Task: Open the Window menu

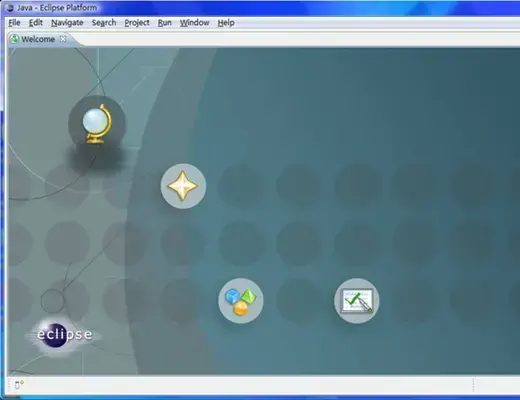Action: 194,23
